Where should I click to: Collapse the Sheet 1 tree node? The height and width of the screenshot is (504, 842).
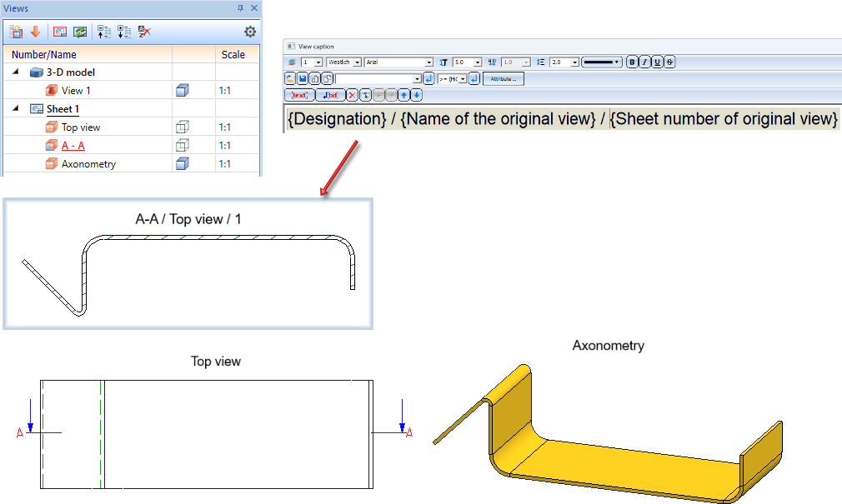[16, 108]
